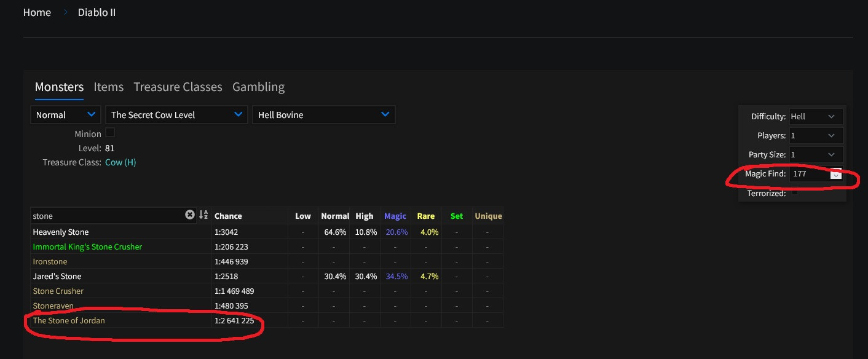Expand The Secret Cow Level dropdown

pyautogui.click(x=176, y=115)
